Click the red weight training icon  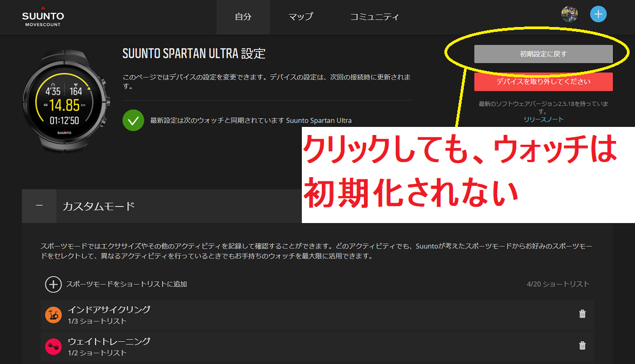(53, 347)
